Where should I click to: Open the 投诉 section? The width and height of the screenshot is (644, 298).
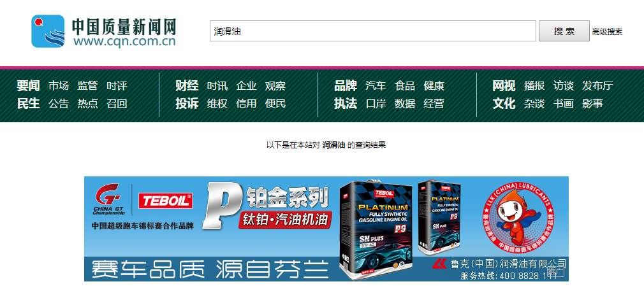click(187, 104)
